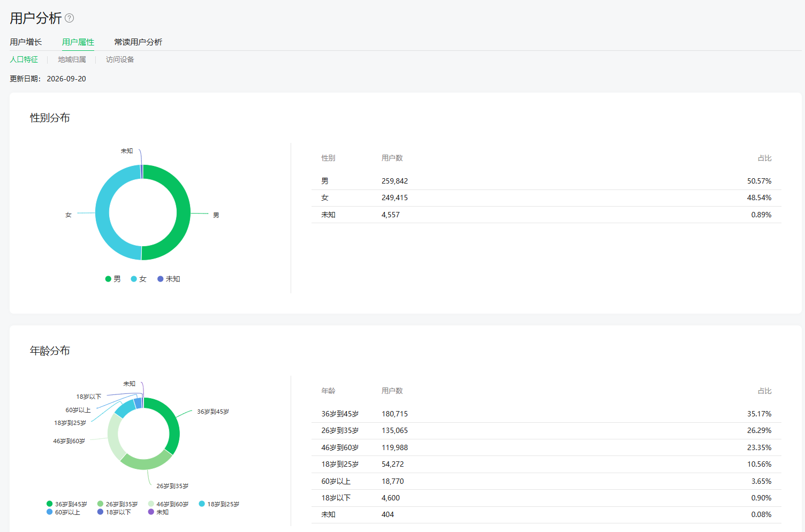Toggle the 男 legend item in gender chart
This screenshot has width=805, height=532.
113,279
